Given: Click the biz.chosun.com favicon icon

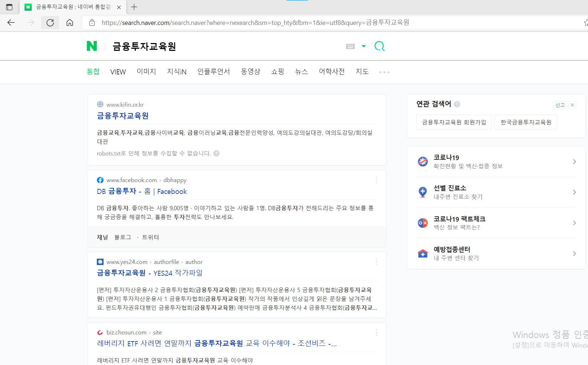Looking at the screenshot, I should (x=100, y=332).
